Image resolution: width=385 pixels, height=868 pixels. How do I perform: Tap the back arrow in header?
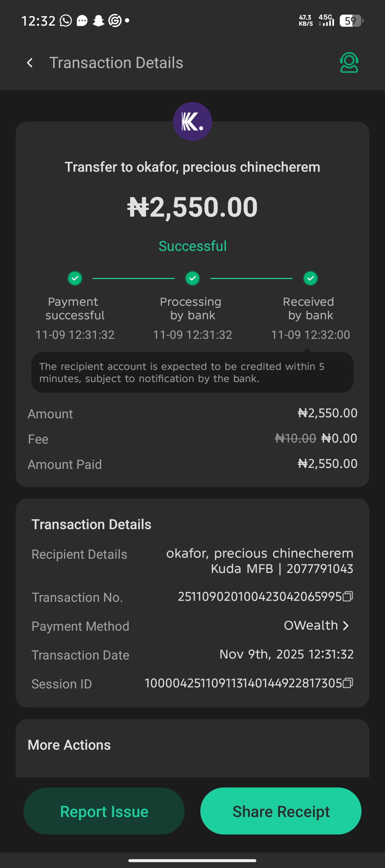30,63
